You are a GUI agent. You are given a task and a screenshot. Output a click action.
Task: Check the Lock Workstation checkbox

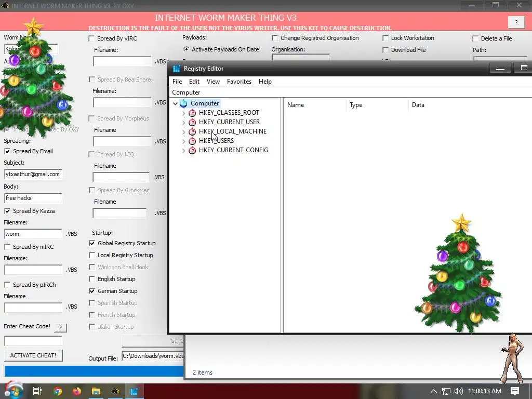(x=385, y=38)
